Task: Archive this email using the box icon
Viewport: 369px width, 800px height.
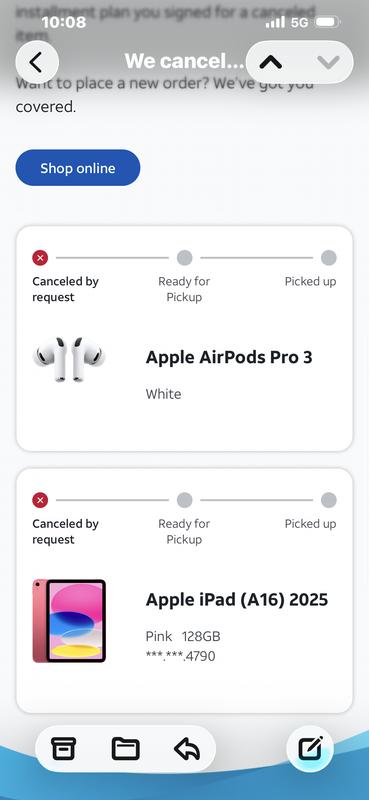Action: (64, 749)
